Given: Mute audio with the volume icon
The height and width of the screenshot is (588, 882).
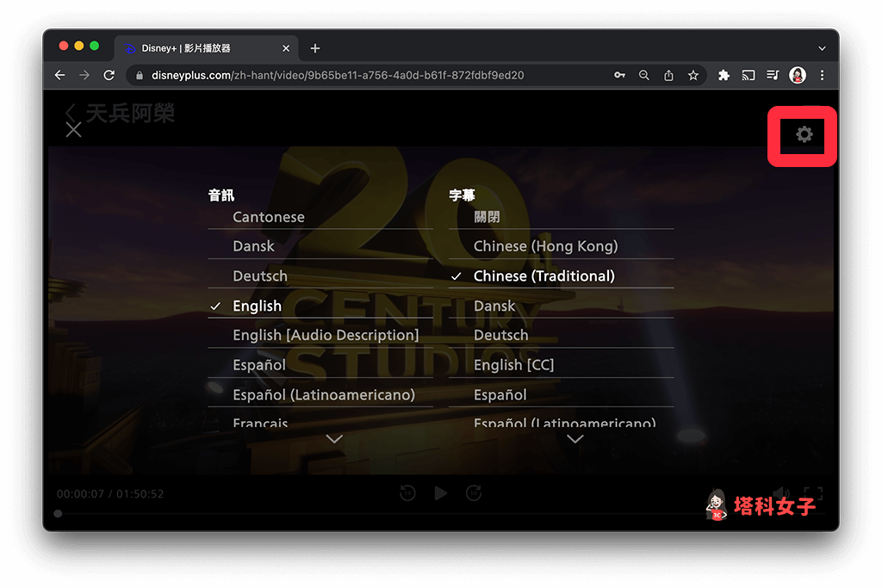Looking at the screenshot, I should coord(780,492).
